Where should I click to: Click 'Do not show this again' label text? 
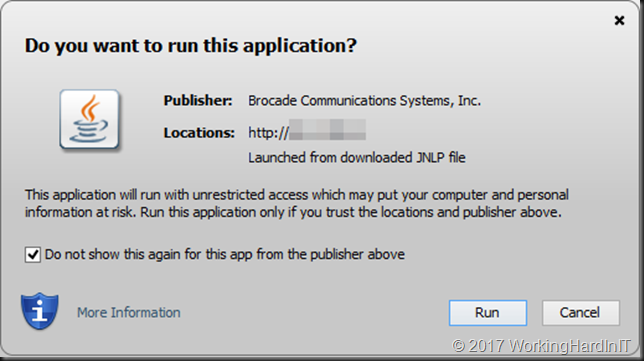(224, 255)
